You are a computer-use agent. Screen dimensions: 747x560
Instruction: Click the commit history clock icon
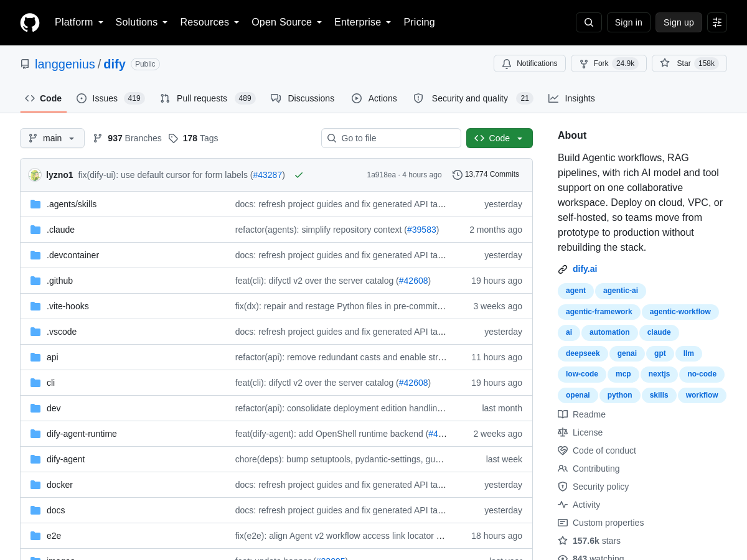[458, 175]
